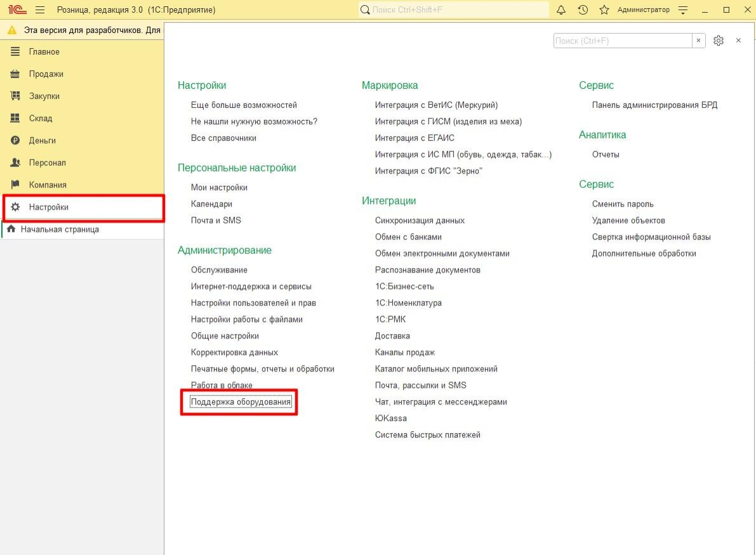Screen dimensions: 756x555
Task: Click the Закупки cart icon
Action: (15, 96)
